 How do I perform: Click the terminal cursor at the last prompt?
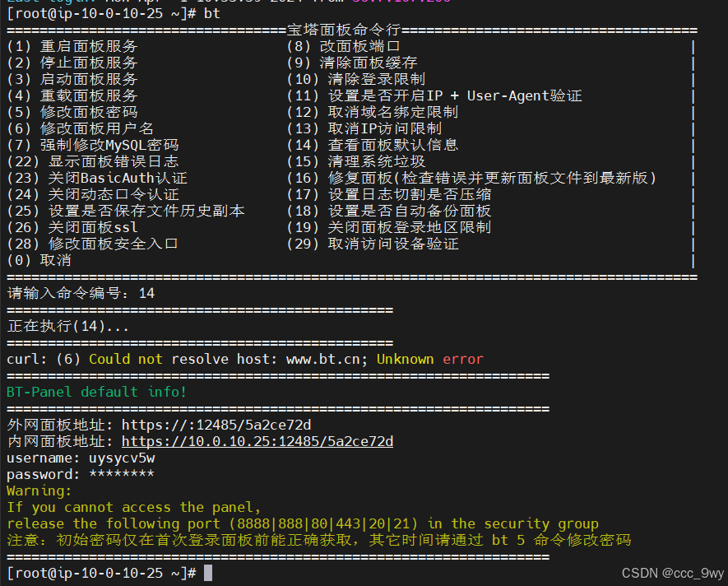[208, 573]
